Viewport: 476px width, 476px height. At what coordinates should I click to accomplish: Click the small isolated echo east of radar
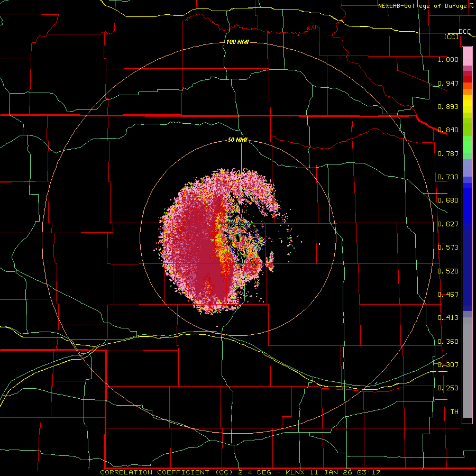pos(270,261)
